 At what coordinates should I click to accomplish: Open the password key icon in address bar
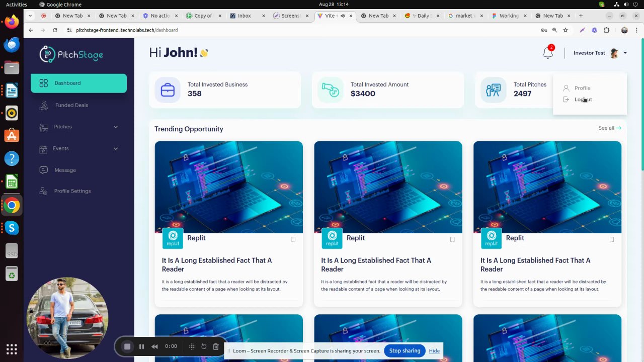pos(544,30)
